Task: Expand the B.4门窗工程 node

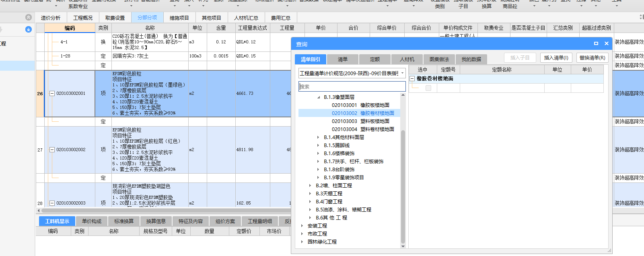Action: click(310, 202)
